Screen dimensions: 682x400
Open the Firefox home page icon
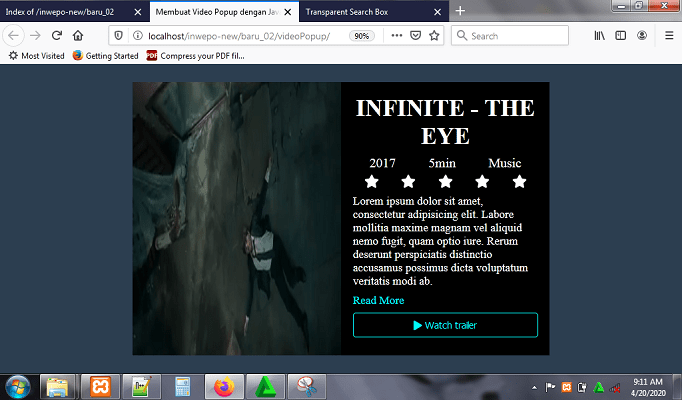(x=78, y=36)
